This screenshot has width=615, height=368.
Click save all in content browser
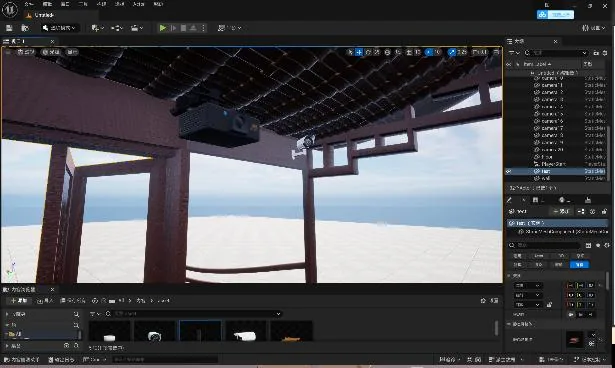73,301
